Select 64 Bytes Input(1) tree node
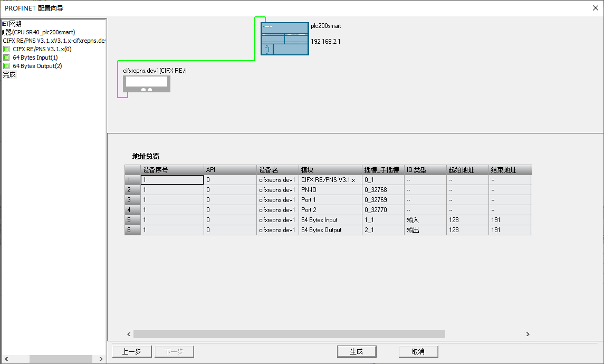 click(x=35, y=58)
